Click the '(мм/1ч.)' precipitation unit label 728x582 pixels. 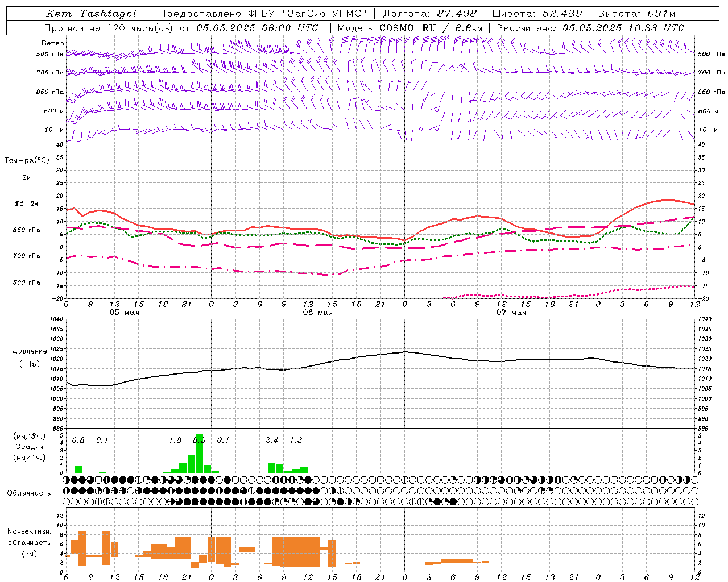tap(30, 458)
